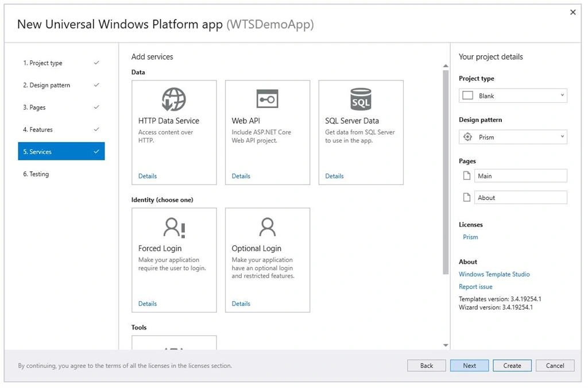The height and width of the screenshot is (388, 588).
Task: Open Details for Web API
Action: click(x=241, y=176)
